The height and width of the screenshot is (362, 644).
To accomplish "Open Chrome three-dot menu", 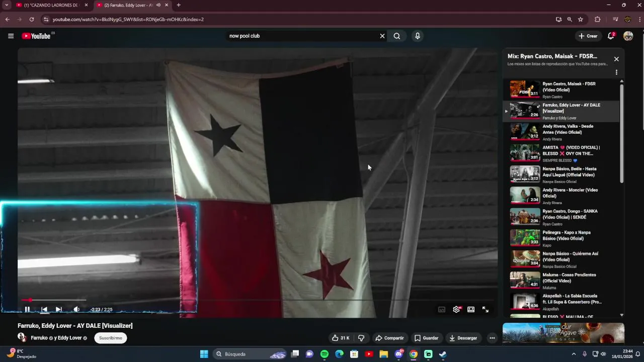I will [x=639, y=19].
